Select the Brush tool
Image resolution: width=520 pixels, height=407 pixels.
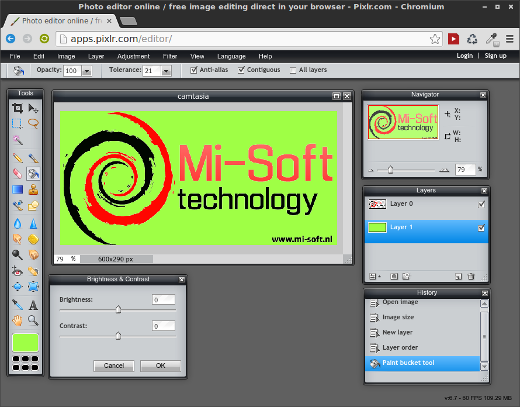(33, 158)
